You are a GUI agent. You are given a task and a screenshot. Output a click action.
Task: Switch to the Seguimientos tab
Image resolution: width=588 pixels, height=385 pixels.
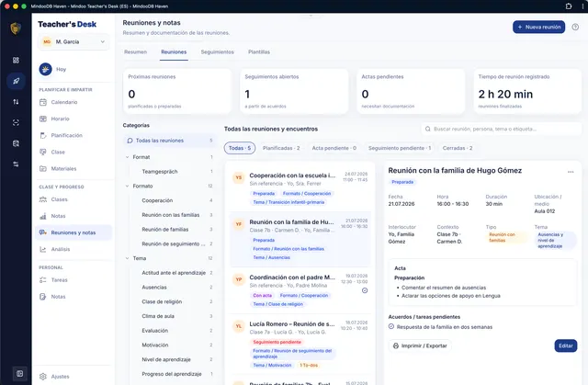click(x=217, y=52)
